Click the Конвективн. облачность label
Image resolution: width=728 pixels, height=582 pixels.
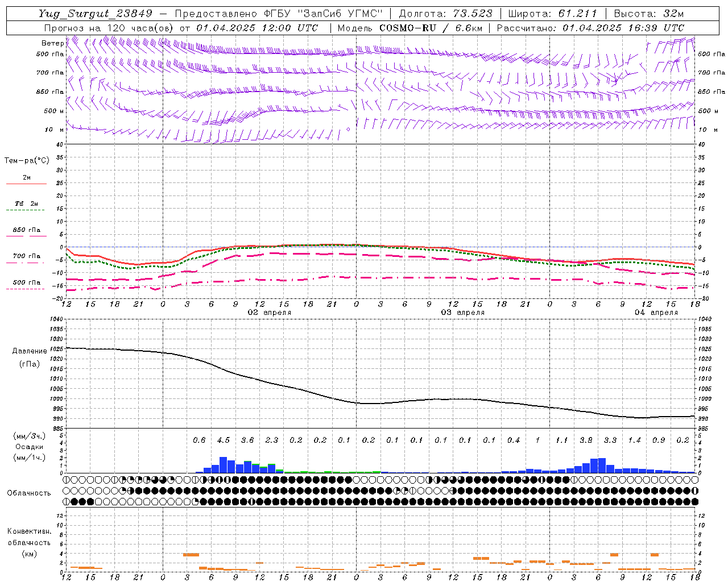[29, 537]
